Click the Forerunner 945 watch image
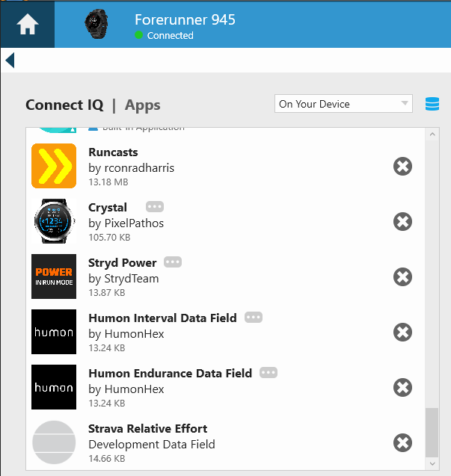This screenshot has width=451, height=476. point(96,25)
